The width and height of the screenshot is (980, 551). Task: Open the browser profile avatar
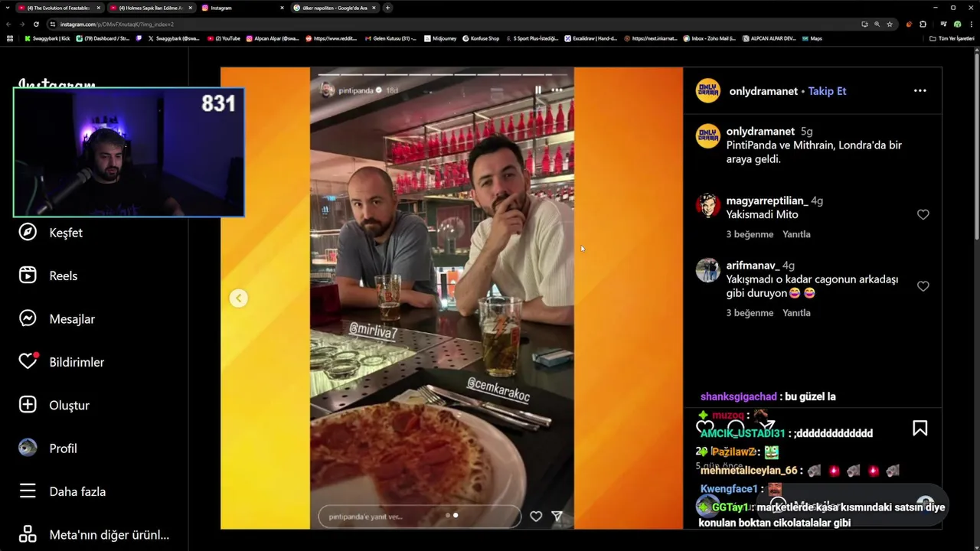957,24
